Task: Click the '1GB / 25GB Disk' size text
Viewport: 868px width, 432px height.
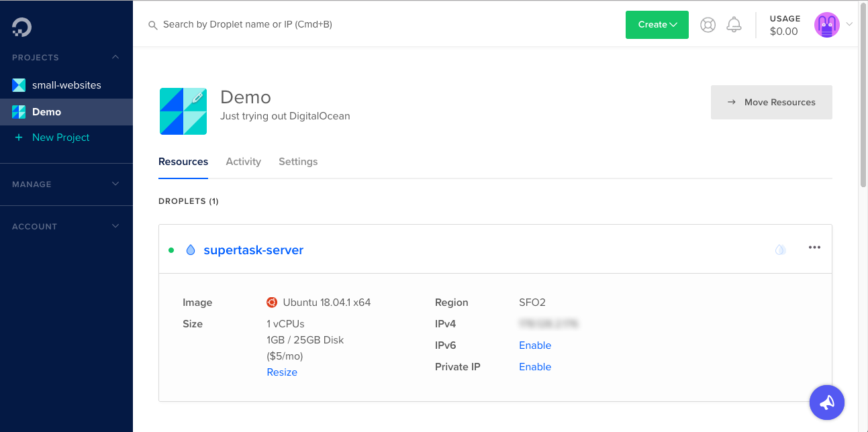Action: (x=305, y=340)
